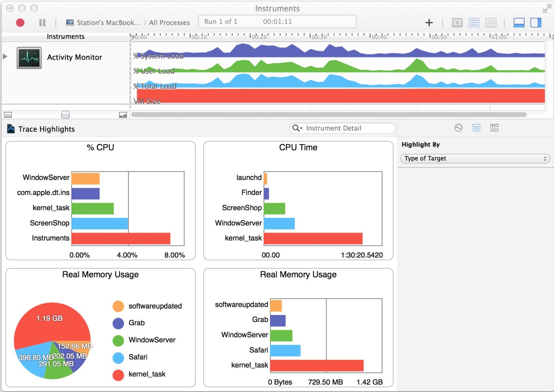Adjust the track height slider handle
The width and height of the screenshot is (554, 392).
(65, 115)
